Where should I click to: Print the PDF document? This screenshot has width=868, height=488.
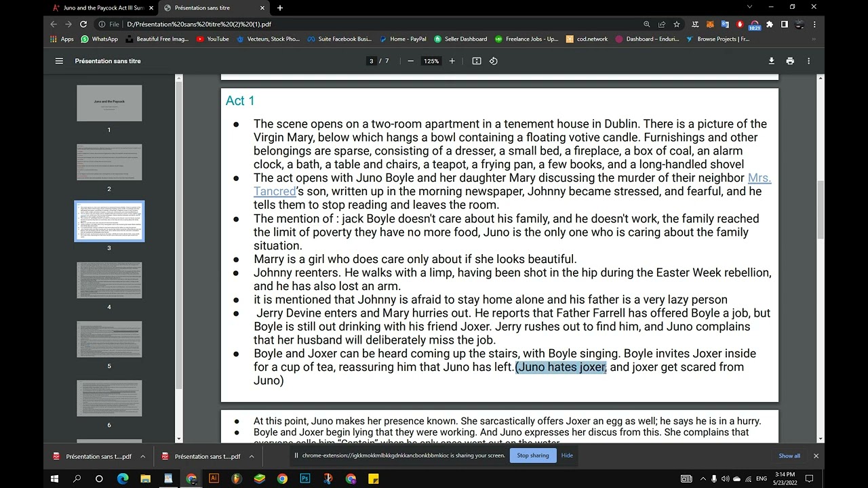790,61
